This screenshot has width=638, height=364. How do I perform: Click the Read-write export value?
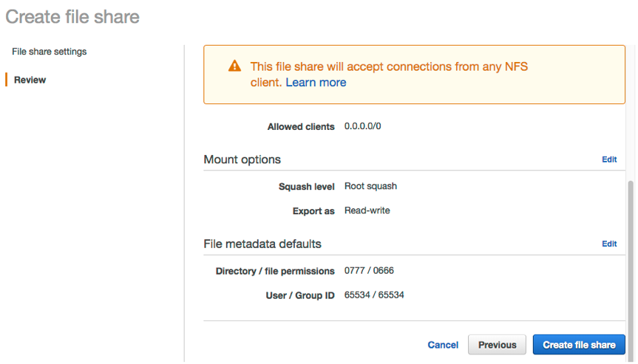click(367, 210)
